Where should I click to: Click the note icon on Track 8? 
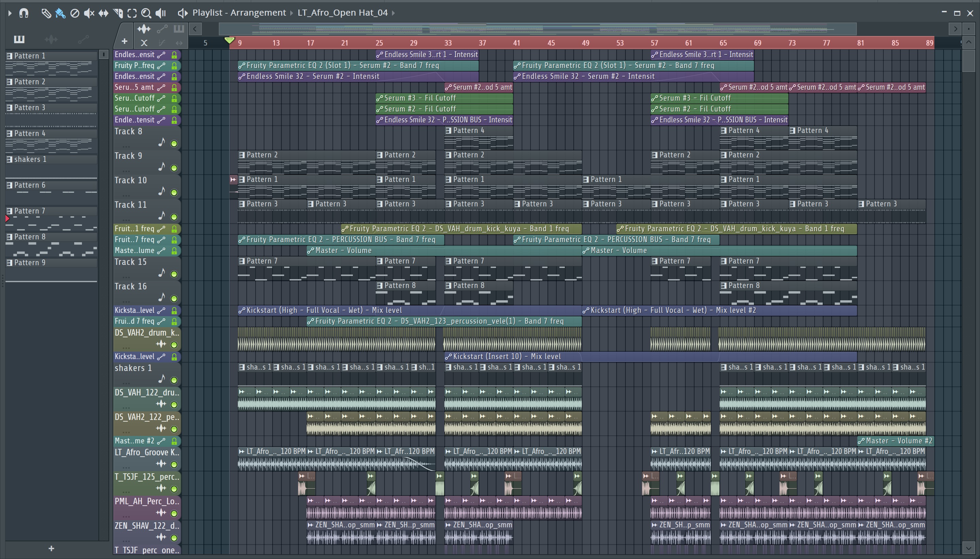[162, 142]
